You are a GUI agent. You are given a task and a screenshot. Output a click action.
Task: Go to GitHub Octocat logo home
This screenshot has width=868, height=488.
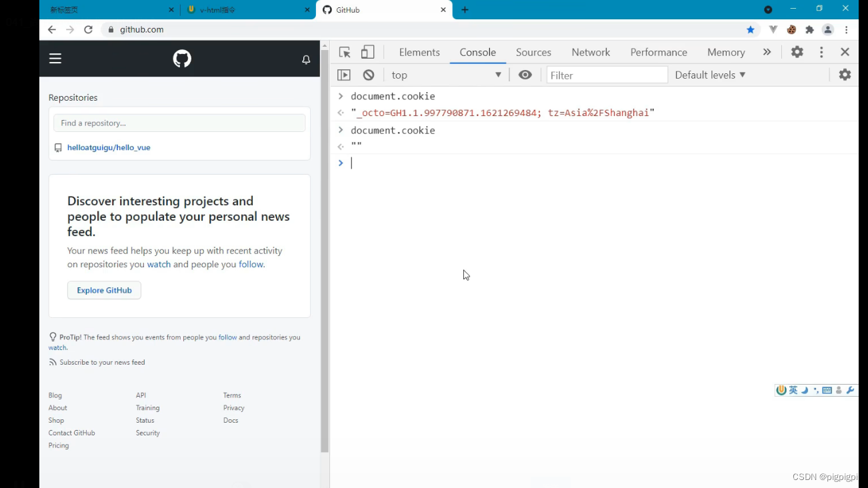point(182,59)
